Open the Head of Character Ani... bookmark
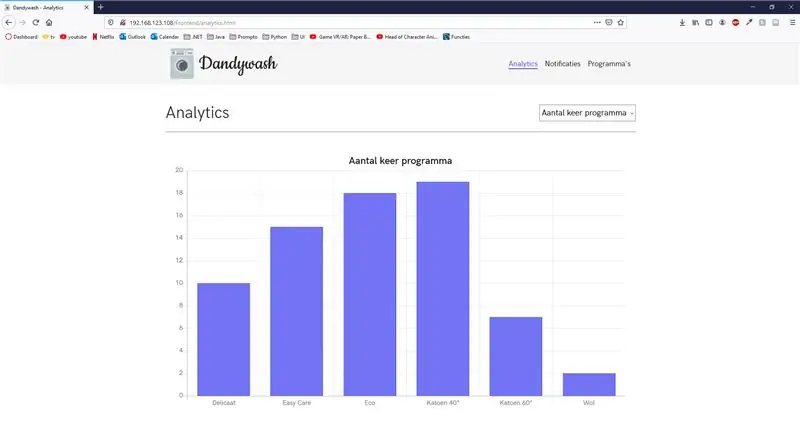The height and width of the screenshot is (434, 800). [x=407, y=37]
